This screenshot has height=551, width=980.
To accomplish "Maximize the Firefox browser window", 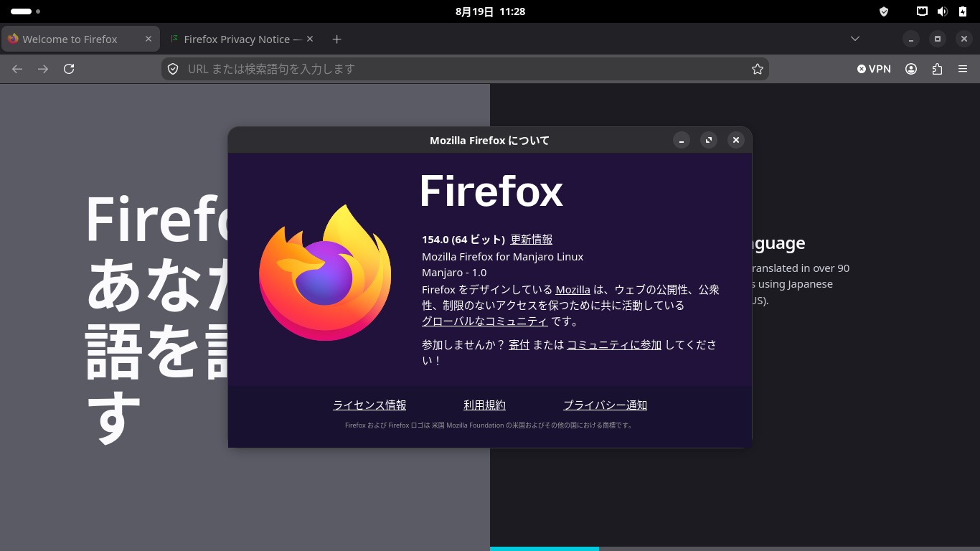I will coord(937,39).
